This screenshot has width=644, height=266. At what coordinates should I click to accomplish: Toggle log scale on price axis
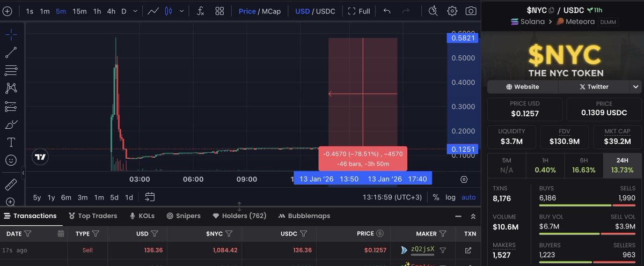click(x=450, y=197)
